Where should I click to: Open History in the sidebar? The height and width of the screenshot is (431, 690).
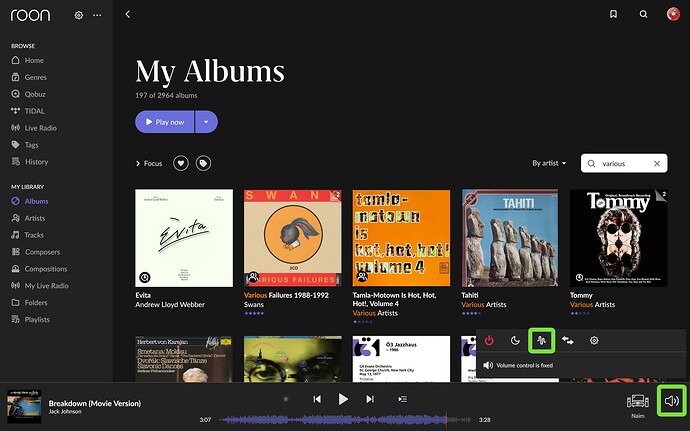[29, 162]
